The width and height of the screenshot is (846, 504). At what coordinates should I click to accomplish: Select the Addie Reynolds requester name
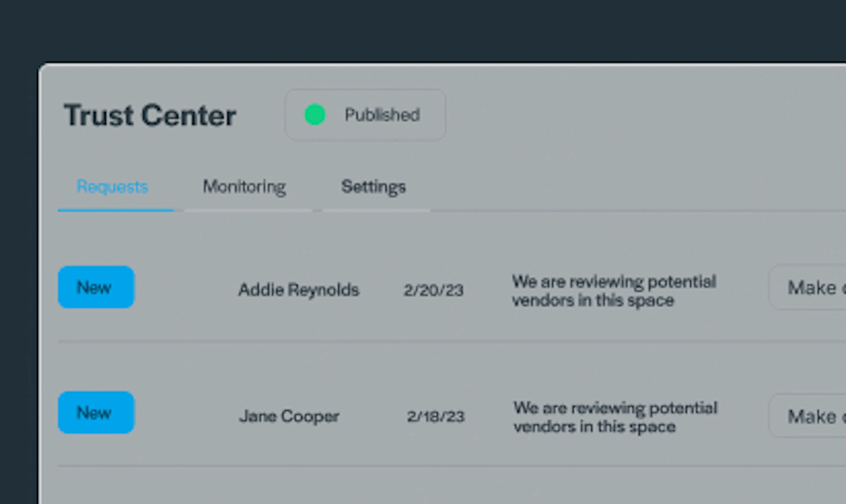[299, 290]
